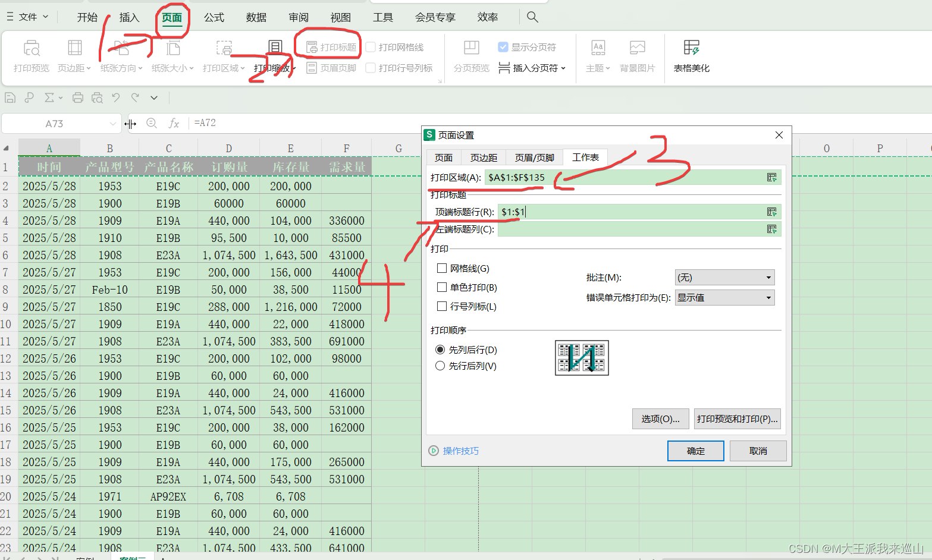Click the zoom lens icon beside fx

point(152,123)
